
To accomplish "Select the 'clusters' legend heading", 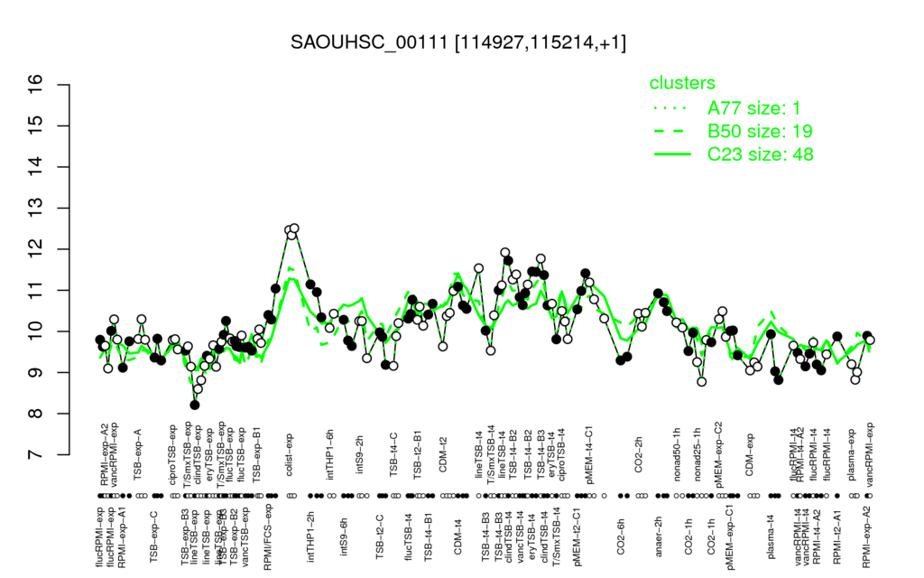I will click(682, 83).
